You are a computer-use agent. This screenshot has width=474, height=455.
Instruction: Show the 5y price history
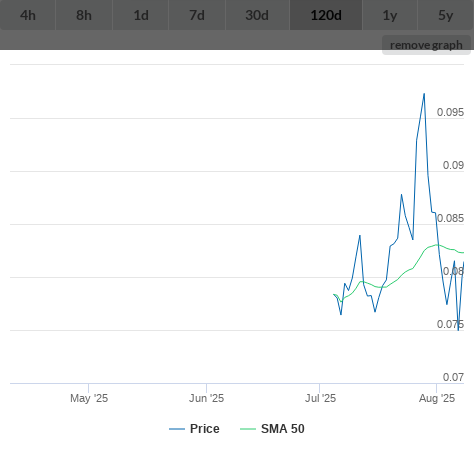pyautogui.click(x=446, y=15)
